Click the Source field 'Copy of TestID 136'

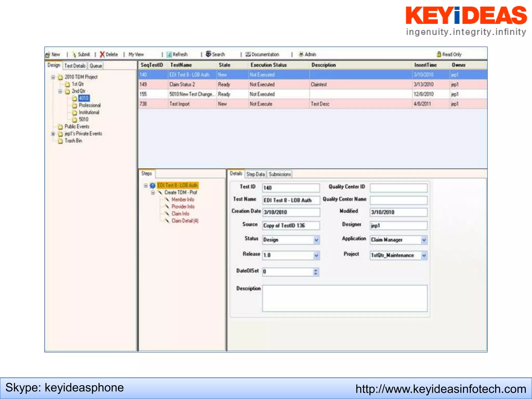click(x=291, y=225)
